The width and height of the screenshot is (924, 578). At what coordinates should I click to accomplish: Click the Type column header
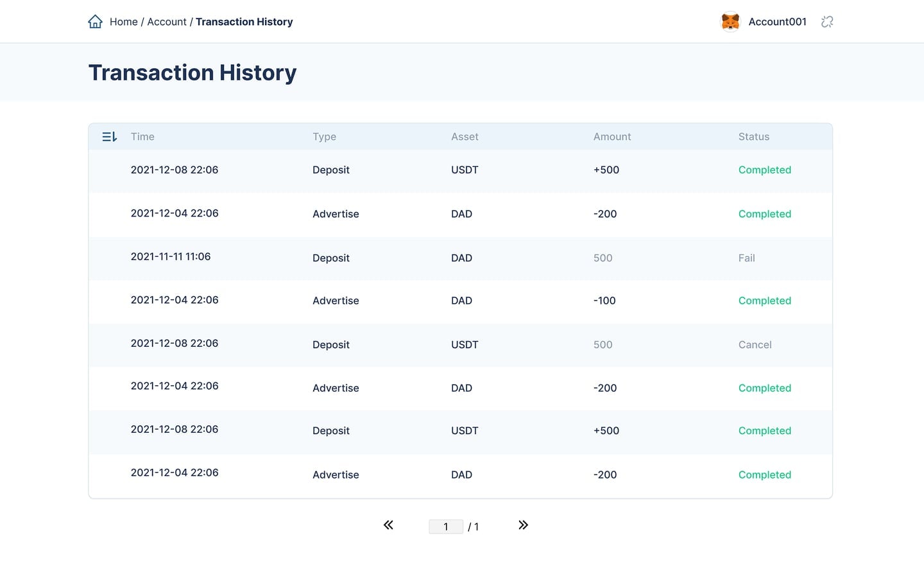[x=325, y=137]
